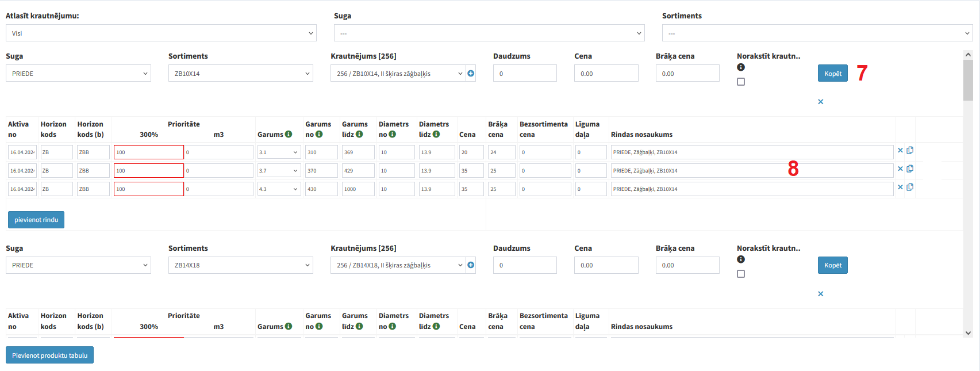This screenshot has height=371, width=980.
Task: Open Garums dropdown with value 4.3
Action: tap(279, 189)
